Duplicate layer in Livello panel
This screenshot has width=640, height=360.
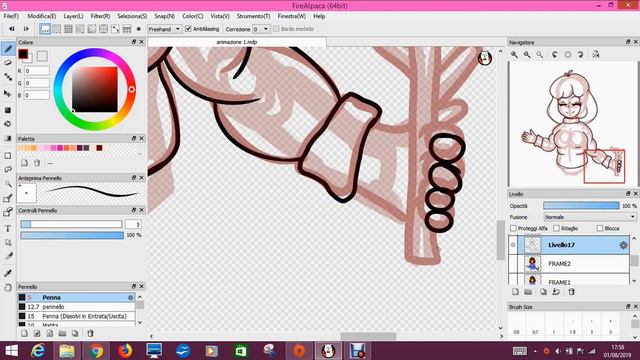click(x=543, y=292)
